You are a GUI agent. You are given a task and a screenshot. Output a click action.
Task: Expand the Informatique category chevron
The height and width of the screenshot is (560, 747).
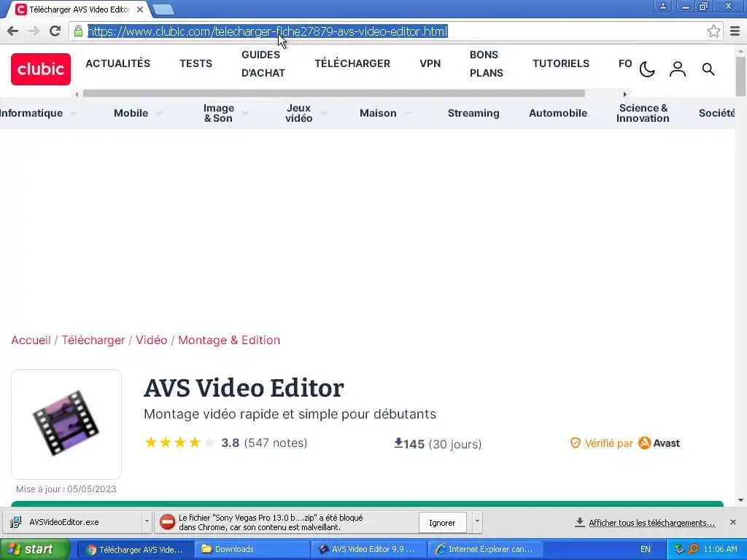point(74,113)
